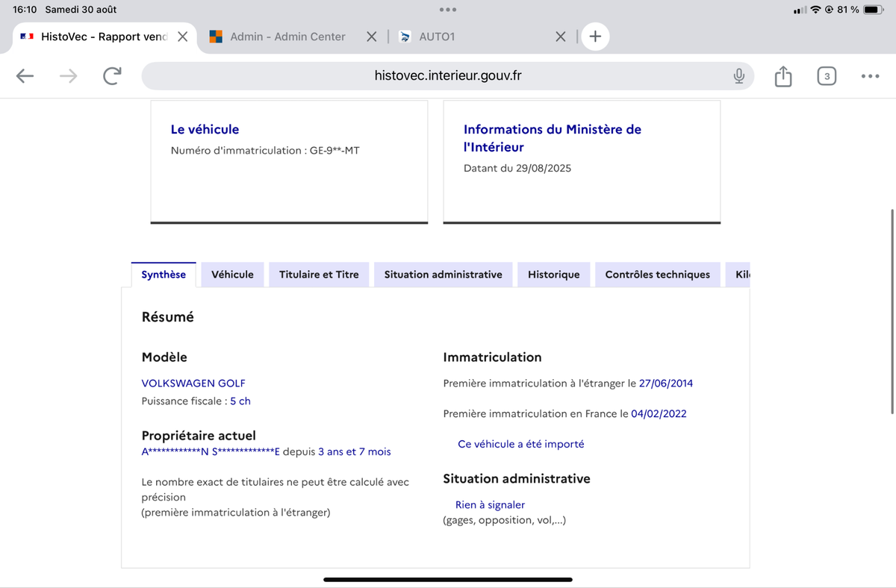This screenshot has height=588, width=896.
Task: Click the 3 ans et 7 mois duration
Action: pyautogui.click(x=355, y=452)
